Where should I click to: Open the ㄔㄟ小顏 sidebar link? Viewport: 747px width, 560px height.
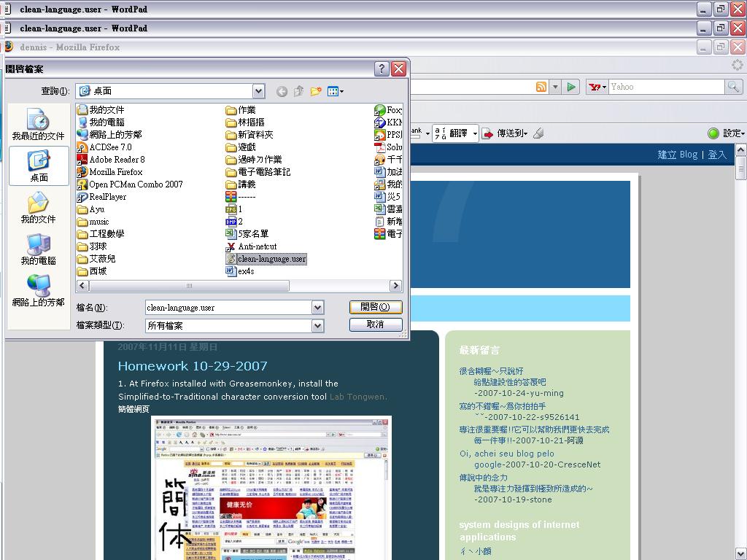(x=476, y=551)
